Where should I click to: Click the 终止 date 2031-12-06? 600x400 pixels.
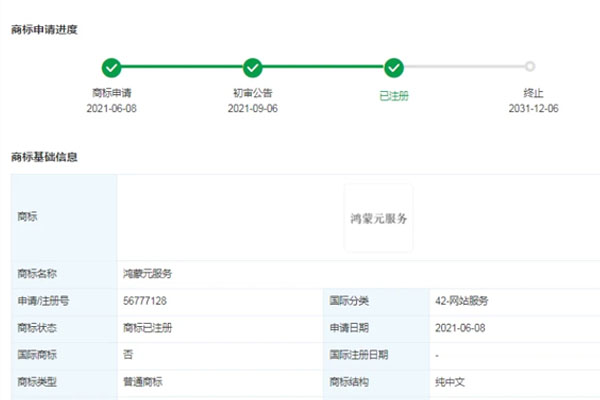[x=533, y=108]
